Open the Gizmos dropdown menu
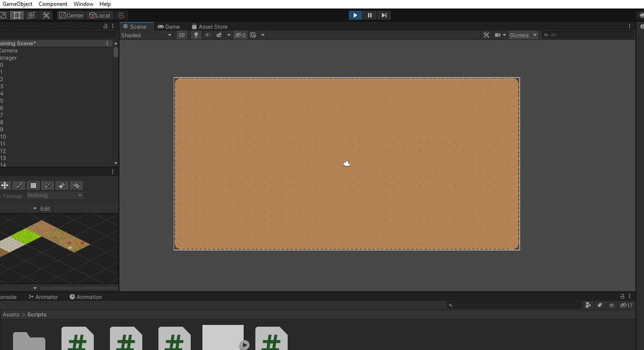Viewport: 644px width, 350px height. [x=523, y=35]
